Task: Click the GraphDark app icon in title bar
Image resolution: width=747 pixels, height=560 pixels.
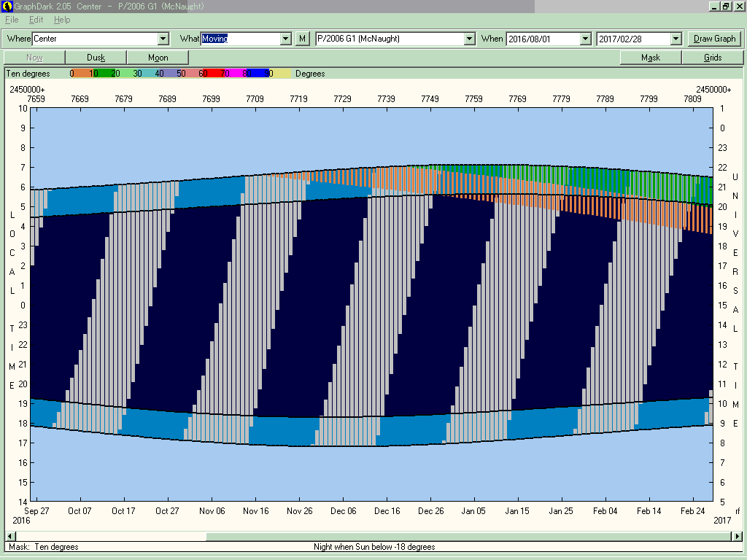Action: [x=7, y=6]
